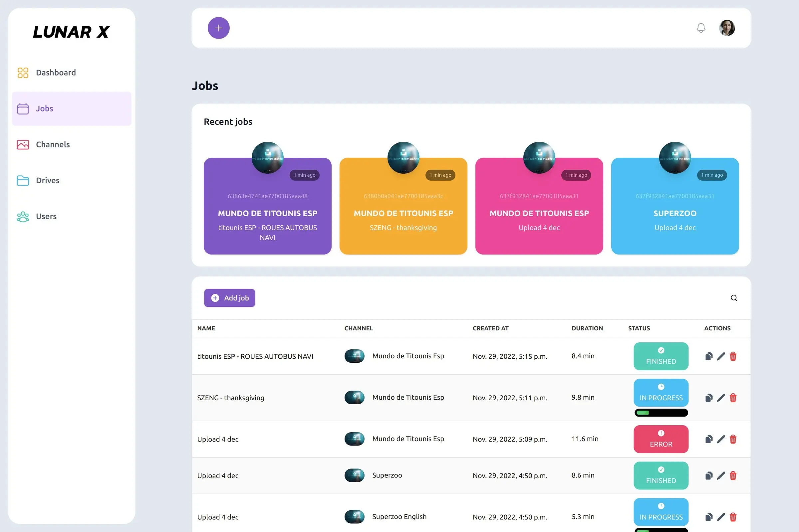Edit the Superzoo English job
Viewport: 799px width, 532px height.
(x=721, y=517)
